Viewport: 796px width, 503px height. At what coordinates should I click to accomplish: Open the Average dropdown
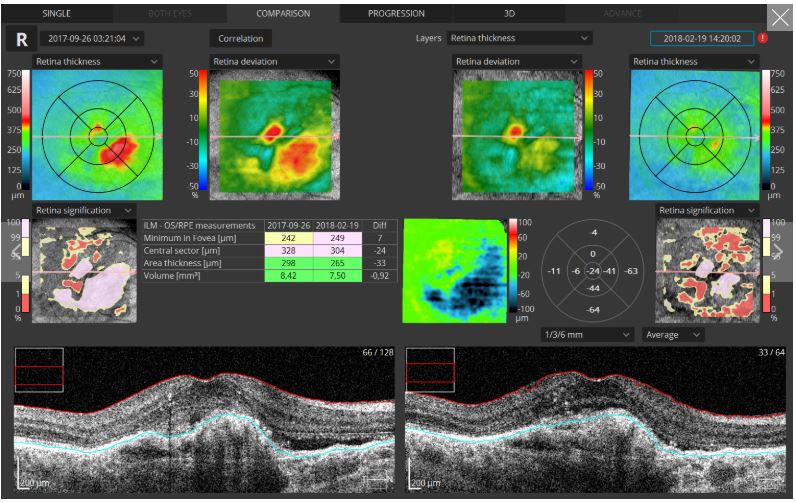[x=673, y=334]
